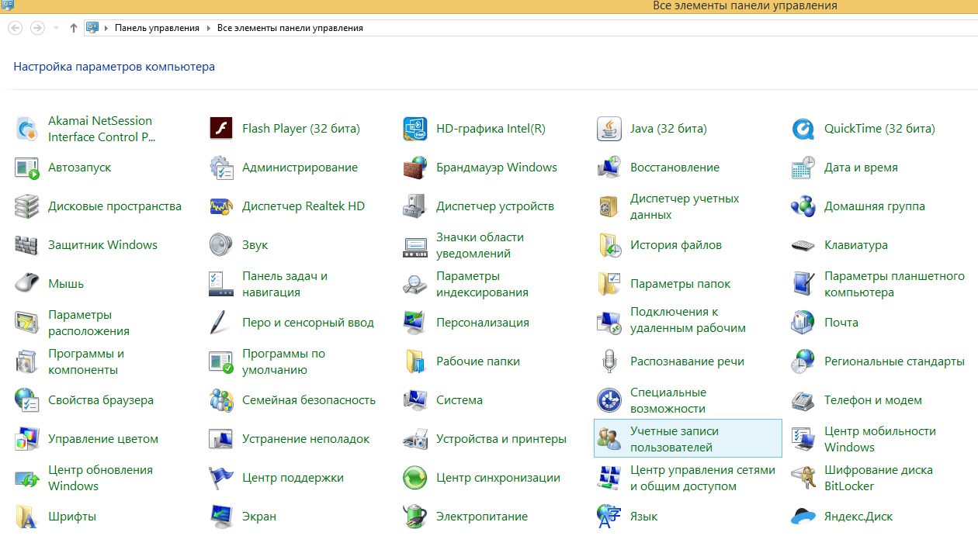Click the Устройства и принтеры icon
This screenshot has width=978, height=560.
click(x=415, y=439)
